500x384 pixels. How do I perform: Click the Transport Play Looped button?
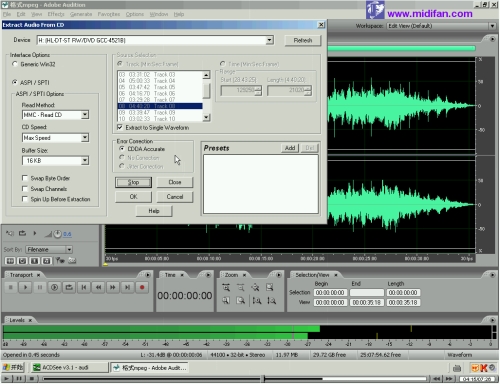69,287
